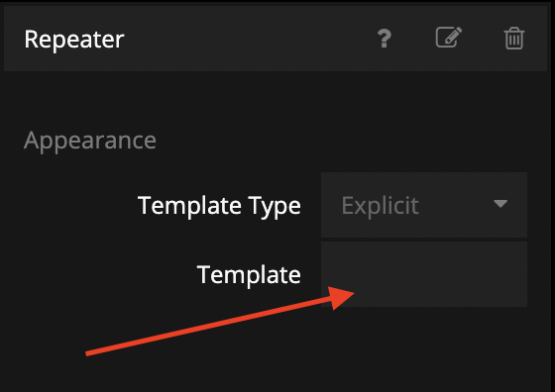
Task: Expand the Explicit template type options
Action: pos(424,205)
